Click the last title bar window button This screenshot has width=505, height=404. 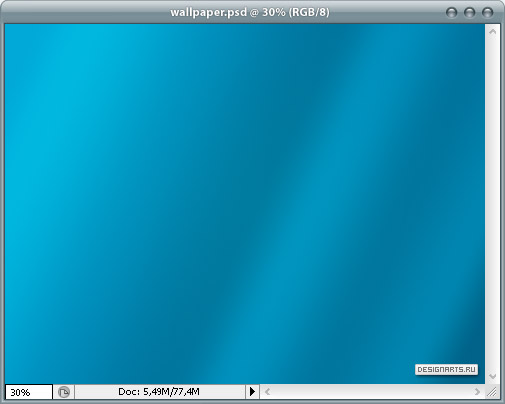point(487,13)
